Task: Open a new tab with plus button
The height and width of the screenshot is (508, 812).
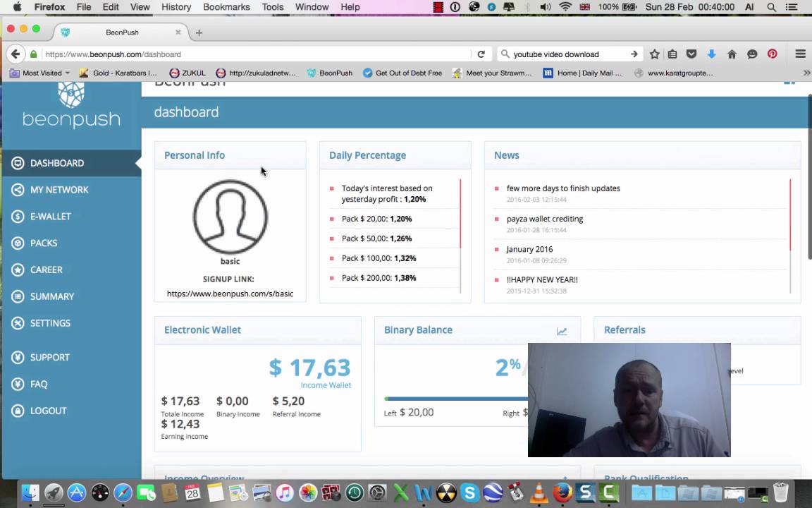Action: [x=199, y=32]
